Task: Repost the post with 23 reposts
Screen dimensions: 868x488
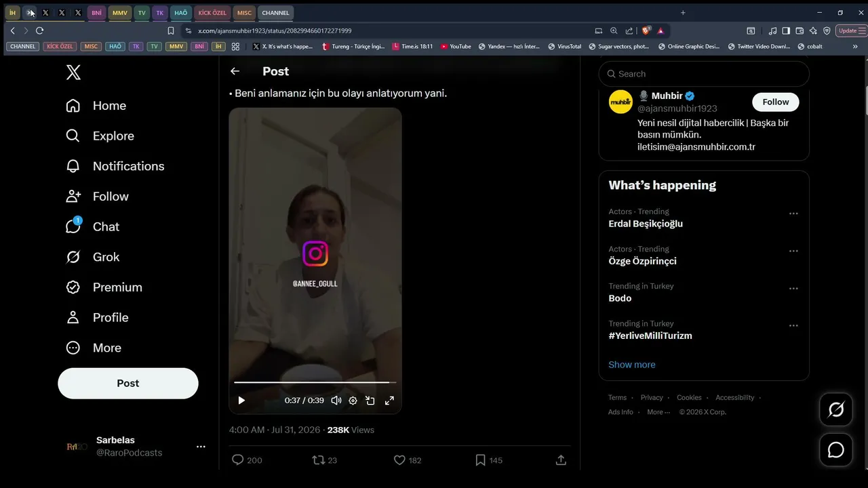Action: point(324,460)
